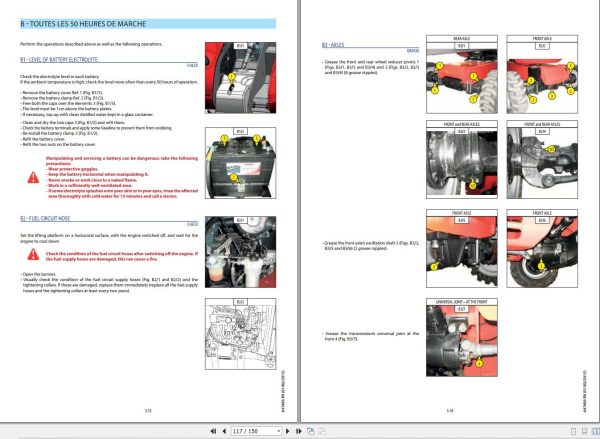This screenshot has height=439, width=600.
Task: Click the fuel circuit photo B2/1
Action: (240, 252)
